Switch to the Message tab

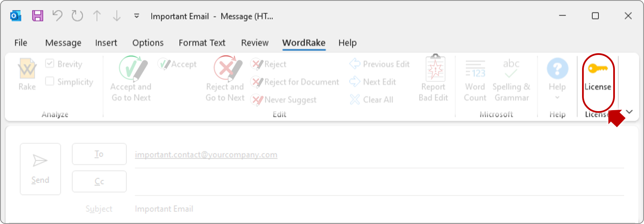point(63,43)
